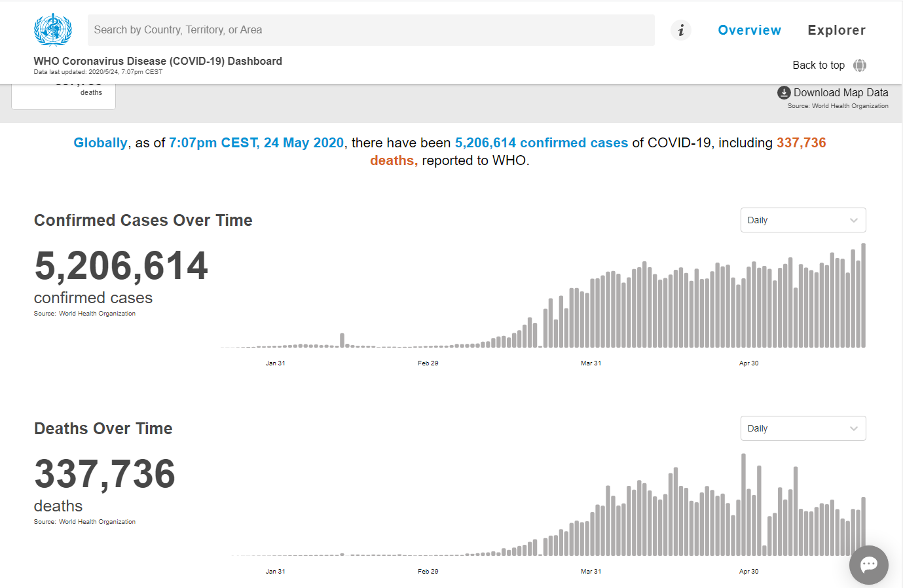Click the last bar in cases chart
This screenshot has height=588, width=903.
(x=863, y=295)
